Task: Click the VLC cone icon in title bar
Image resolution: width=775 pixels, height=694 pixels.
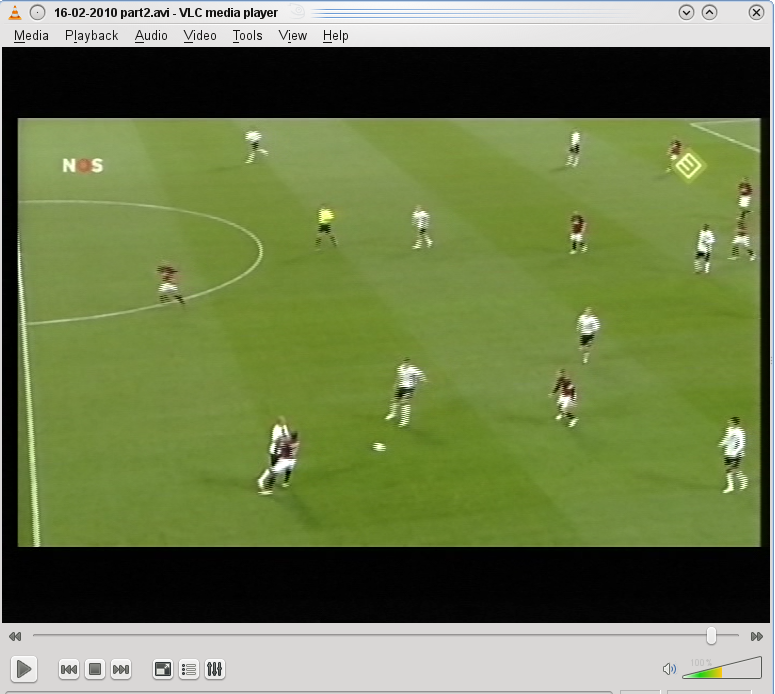Action: pos(14,12)
